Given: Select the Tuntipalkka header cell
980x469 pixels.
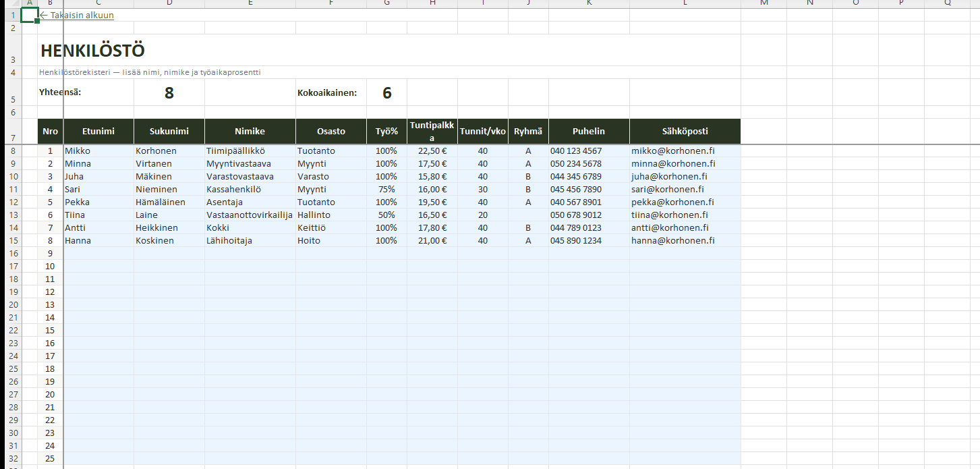Looking at the screenshot, I should coord(432,132).
